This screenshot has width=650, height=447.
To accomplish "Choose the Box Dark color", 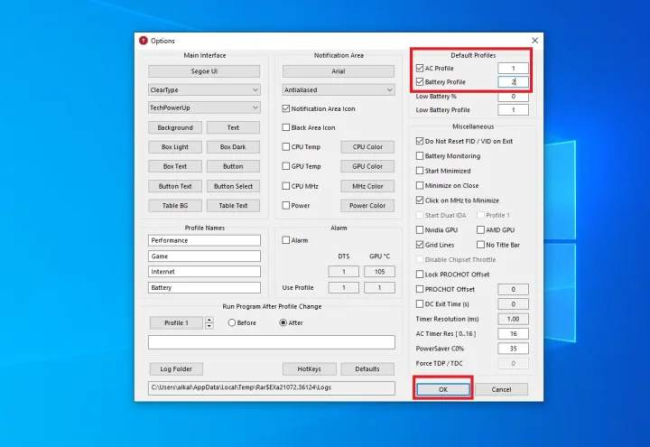I will tap(233, 147).
